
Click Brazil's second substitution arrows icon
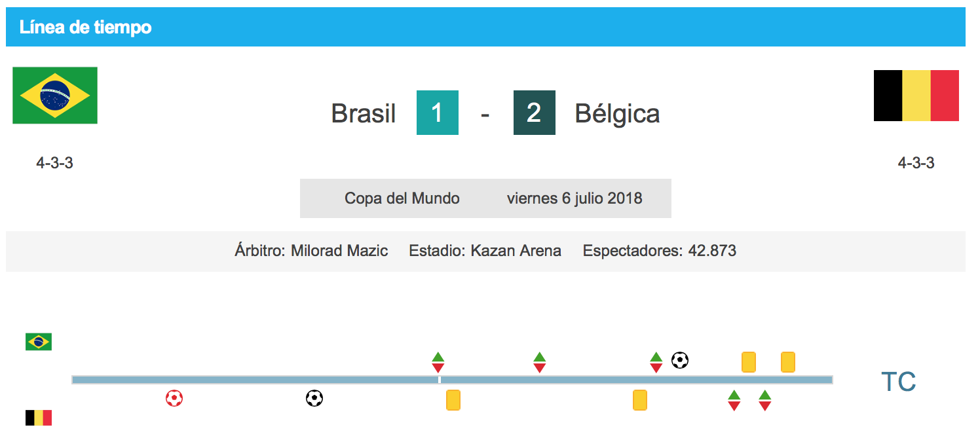[539, 363]
